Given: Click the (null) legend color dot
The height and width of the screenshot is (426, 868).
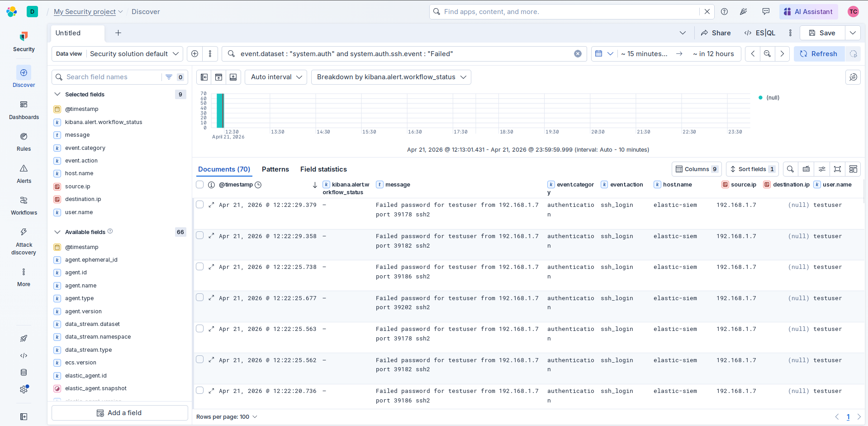Looking at the screenshot, I should [760, 98].
